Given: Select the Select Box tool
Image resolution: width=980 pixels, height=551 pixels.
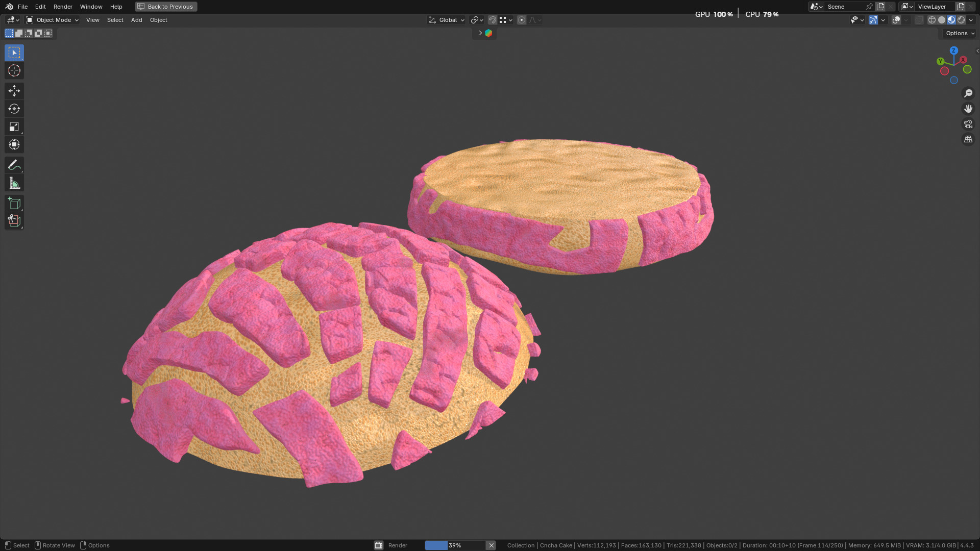Looking at the screenshot, I should coord(14,53).
